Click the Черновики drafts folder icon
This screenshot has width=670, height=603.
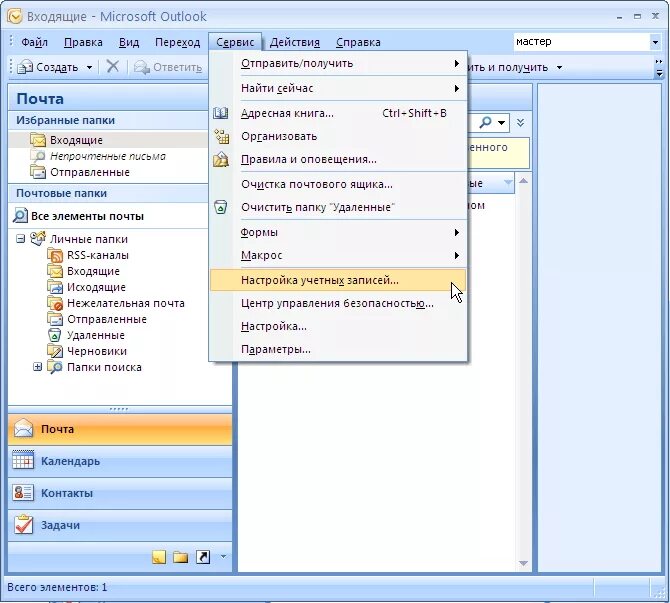pos(55,351)
